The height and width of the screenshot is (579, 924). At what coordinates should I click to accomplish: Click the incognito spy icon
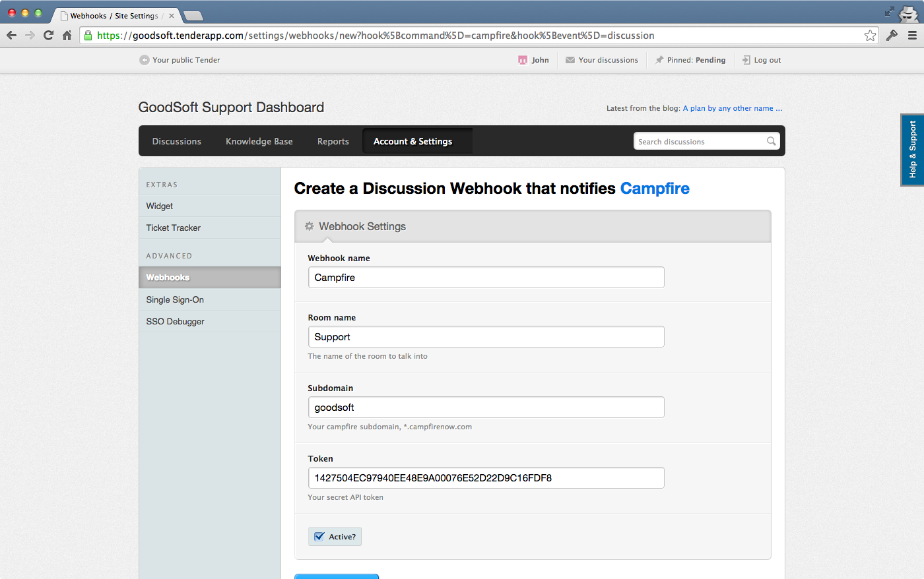click(x=909, y=14)
